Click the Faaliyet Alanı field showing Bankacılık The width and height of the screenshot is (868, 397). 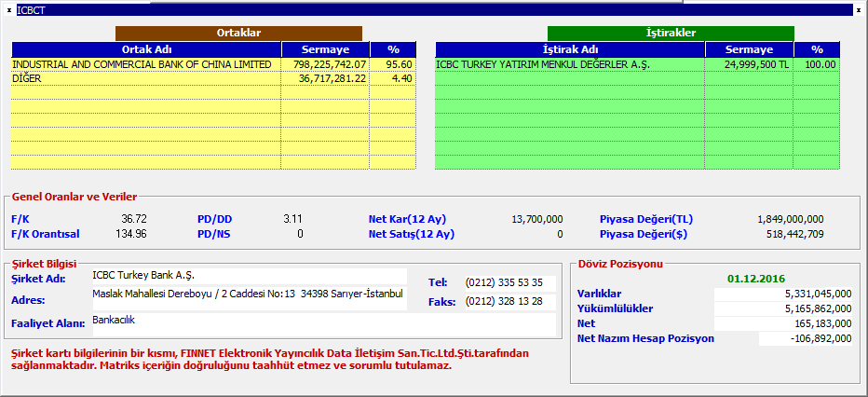[x=324, y=324]
